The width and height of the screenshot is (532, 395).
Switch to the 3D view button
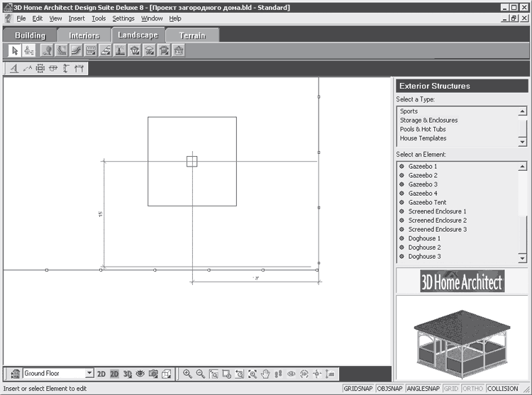click(x=127, y=374)
